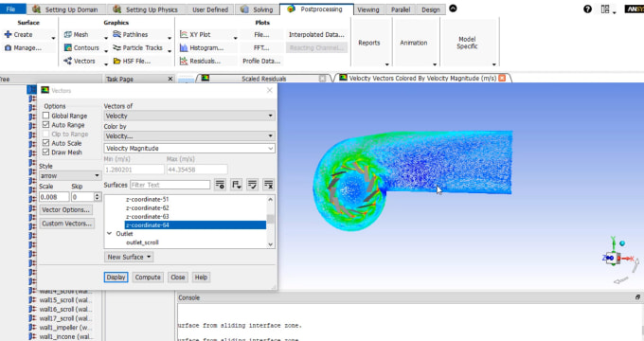Open the window layout arrangement icon
644x341 pixels.
(605, 9)
